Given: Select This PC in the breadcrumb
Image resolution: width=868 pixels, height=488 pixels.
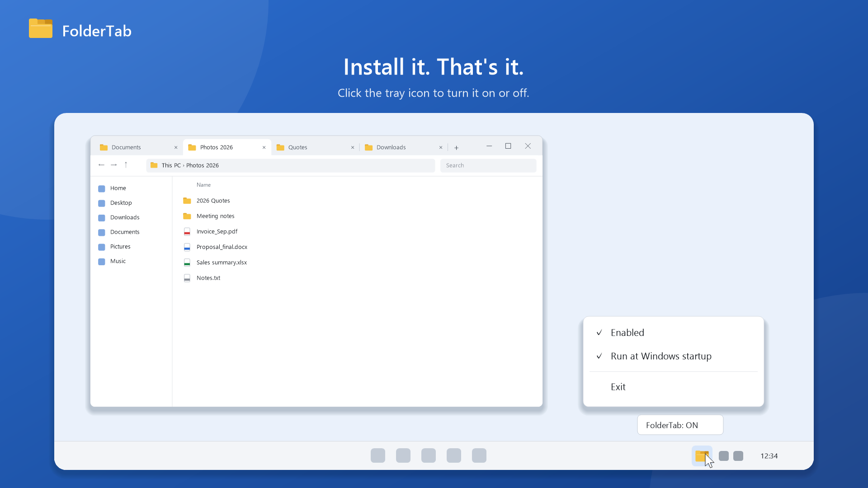Looking at the screenshot, I should [171, 165].
